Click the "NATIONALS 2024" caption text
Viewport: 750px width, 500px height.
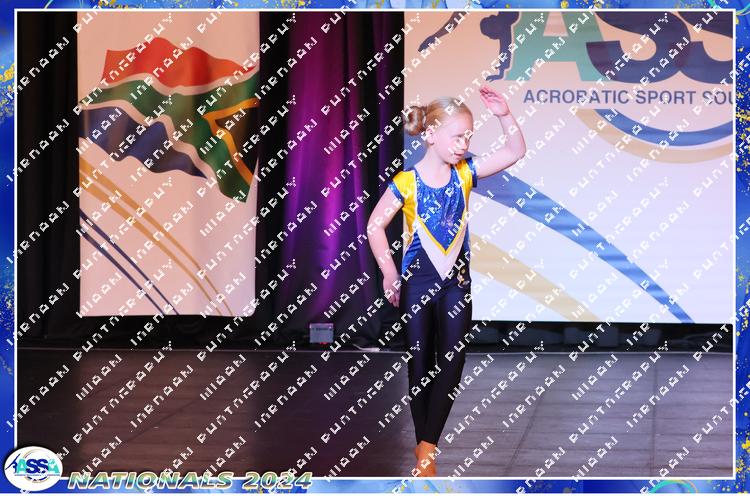(190, 480)
